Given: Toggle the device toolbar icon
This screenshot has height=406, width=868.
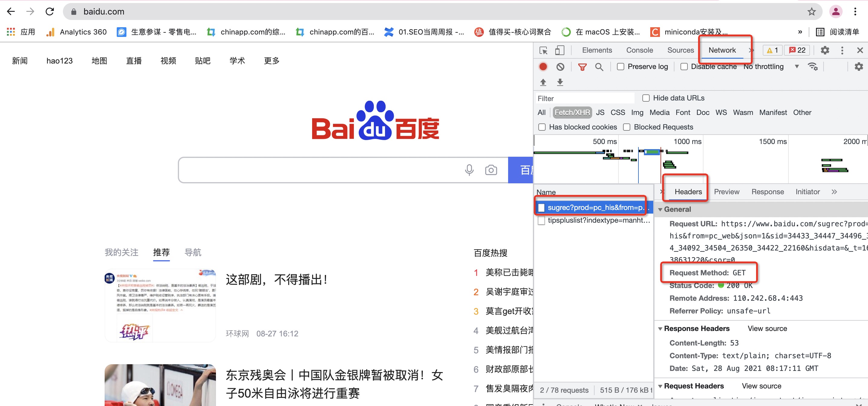Looking at the screenshot, I should (x=560, y=50).
